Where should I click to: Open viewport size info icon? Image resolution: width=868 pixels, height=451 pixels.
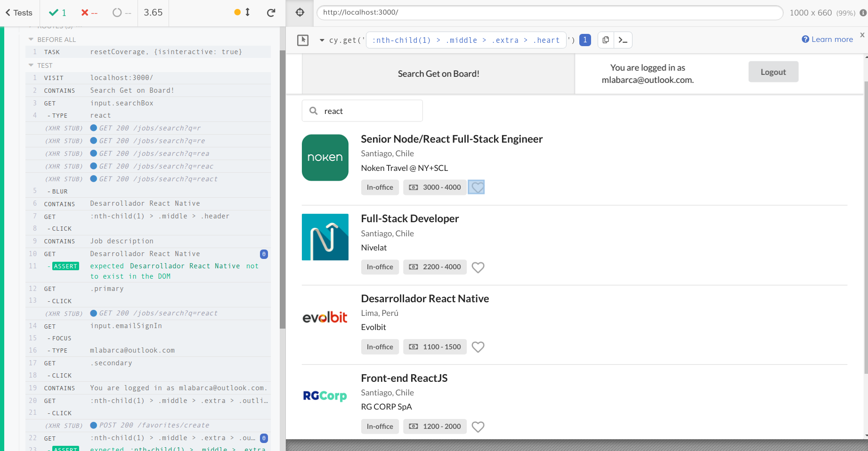(863, 13)
